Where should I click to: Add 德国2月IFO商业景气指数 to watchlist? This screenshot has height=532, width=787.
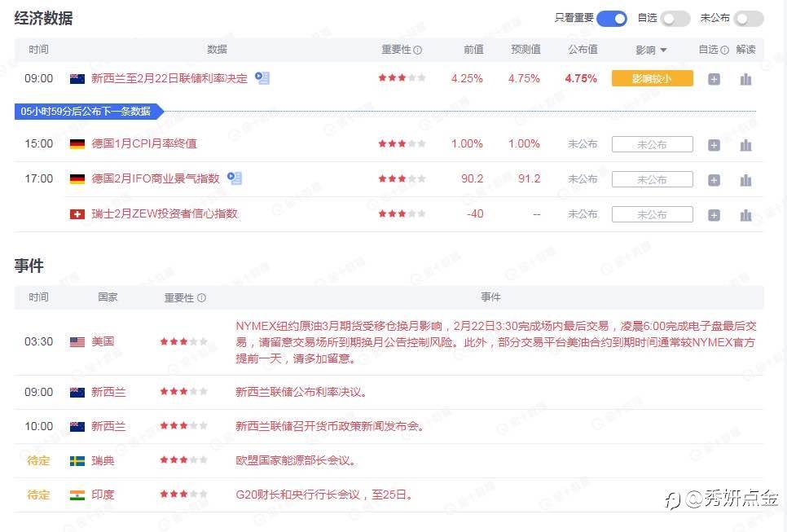pos(714,180)
